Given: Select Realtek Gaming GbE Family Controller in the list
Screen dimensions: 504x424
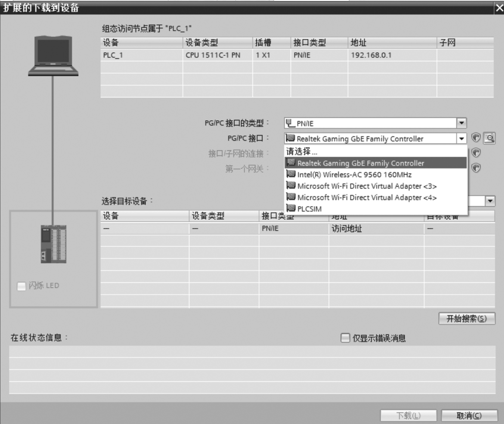Looking at the screenshot, I should tap(376, 163).
